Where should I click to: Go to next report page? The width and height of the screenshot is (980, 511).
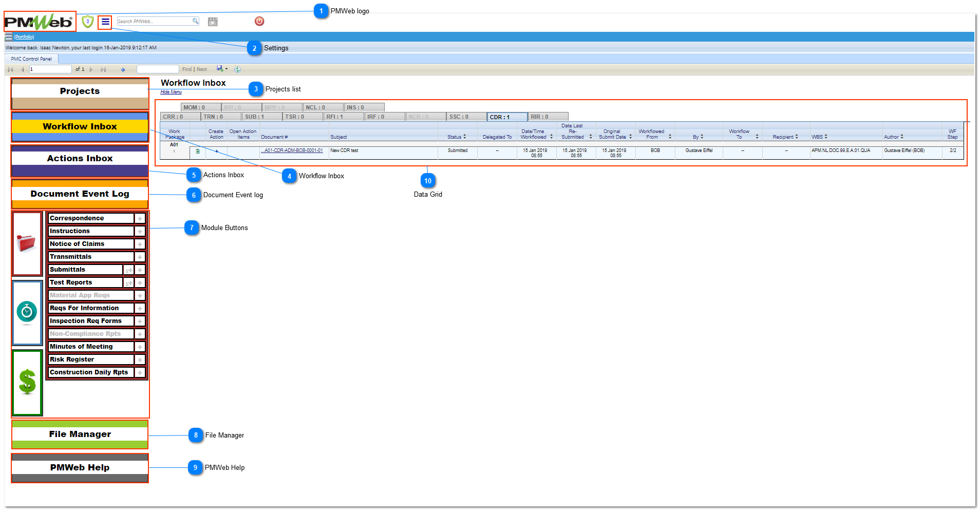(x=91, y=69)
